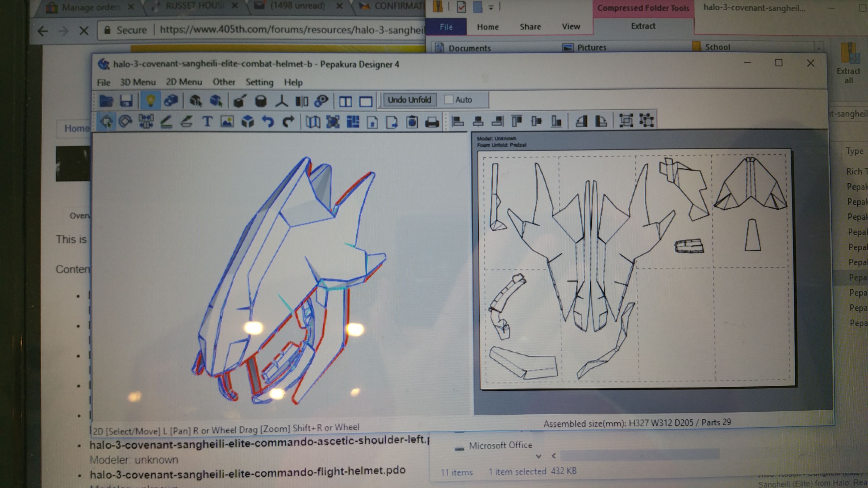Image resolution: width=868 pixels, height=488 pixels.
Task: Choose the Edge color tool icon
Action: [186, 121]
